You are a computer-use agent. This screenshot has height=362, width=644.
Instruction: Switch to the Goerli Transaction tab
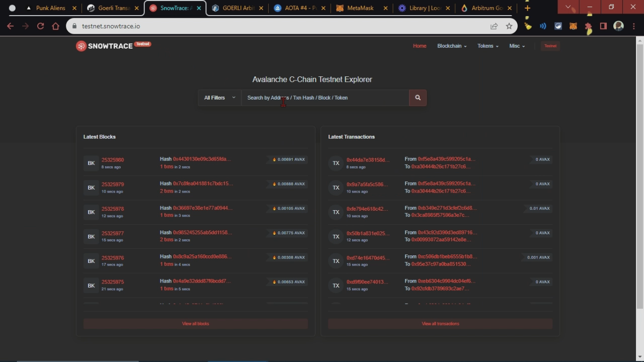(114, 8)
